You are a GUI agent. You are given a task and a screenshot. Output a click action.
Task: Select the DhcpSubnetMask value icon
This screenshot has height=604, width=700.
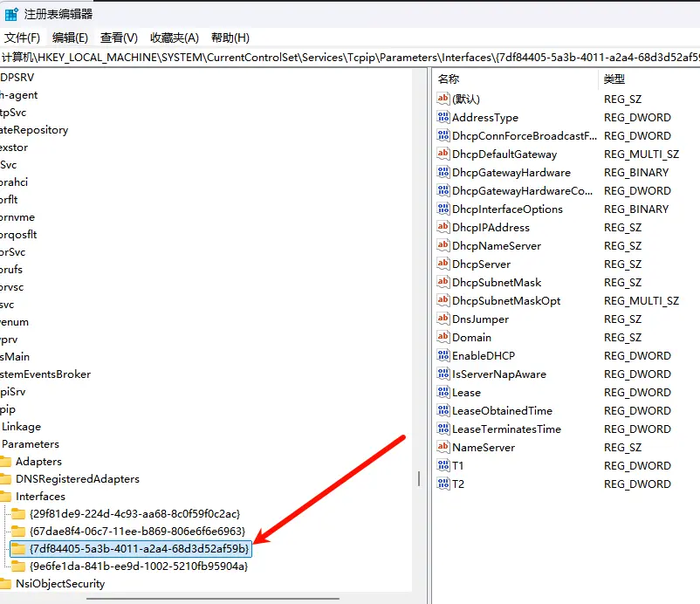click(443, 282)
